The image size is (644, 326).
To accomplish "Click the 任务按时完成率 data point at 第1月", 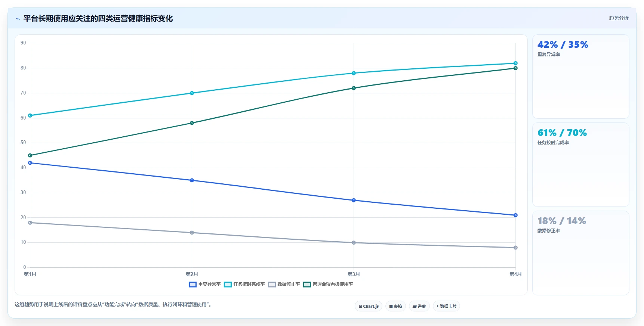I will click(30, 115).
